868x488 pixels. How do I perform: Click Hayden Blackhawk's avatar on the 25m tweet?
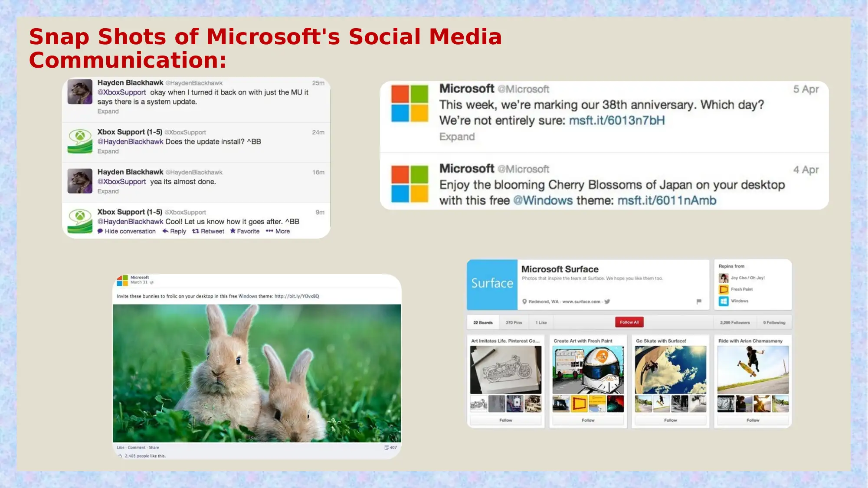pos(80,92)
